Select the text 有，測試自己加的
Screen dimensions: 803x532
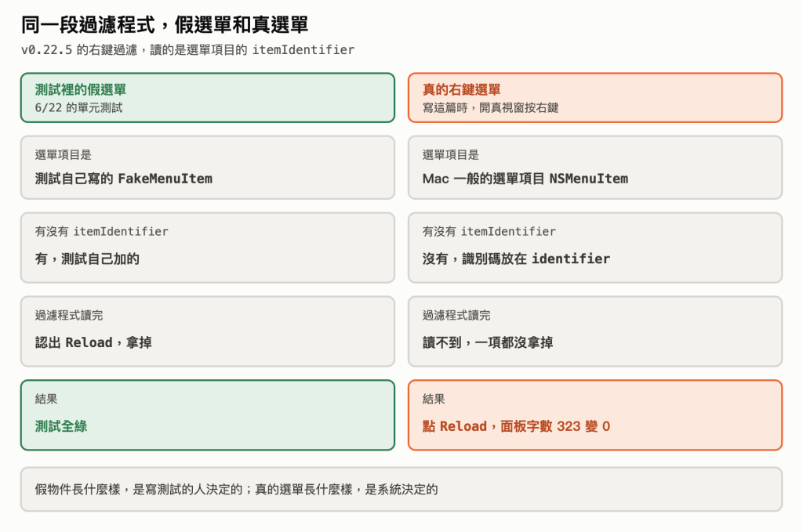(x=87, y=259)
